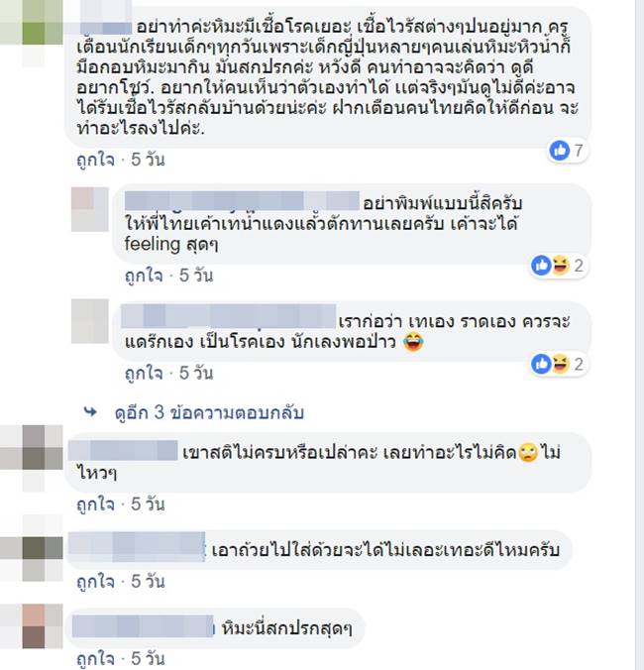Click the haha emoji on feeling สุดๆ reply
The width and height of the screenshot is (644, 670).
click(x=561, y=266)
